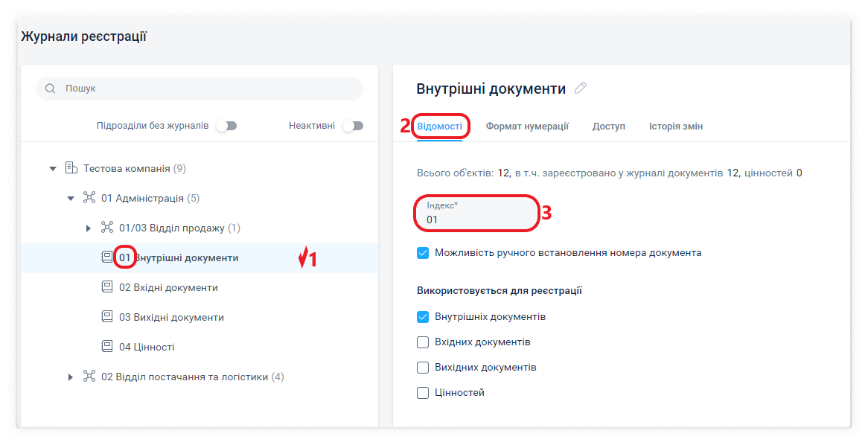The width and height of the screenshot is (868, 445).
Task: Expand 02 Відділ постачання та логістики
Action: pos(71,377)
